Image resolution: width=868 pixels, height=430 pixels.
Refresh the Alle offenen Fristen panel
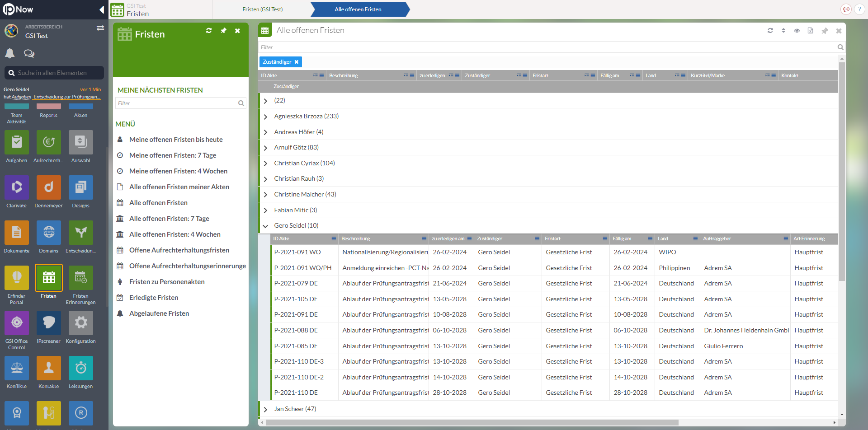(x=770, y=31)
